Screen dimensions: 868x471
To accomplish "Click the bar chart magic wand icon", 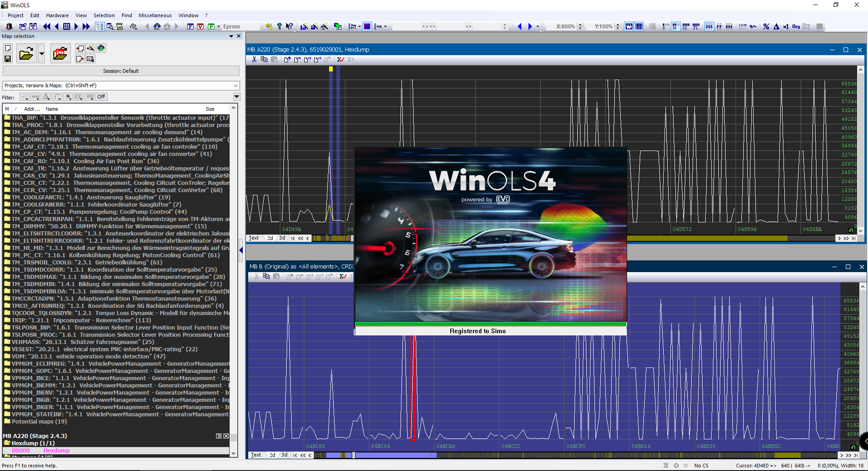I will point(304,27).
